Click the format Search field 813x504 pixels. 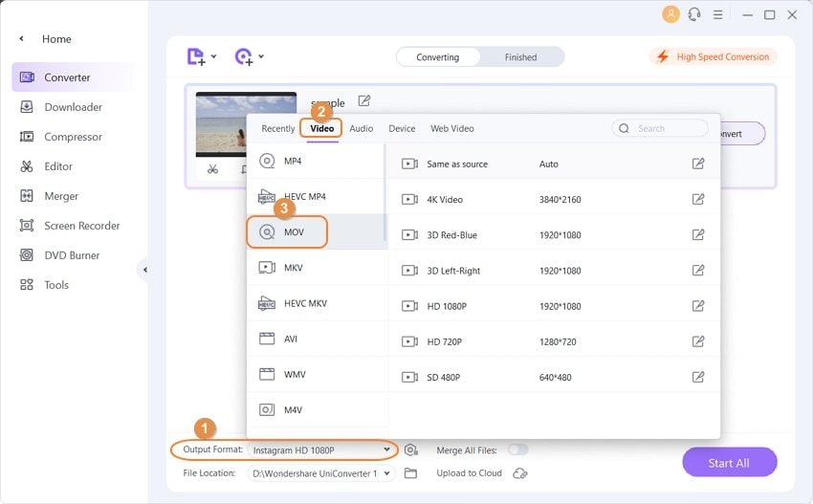click(x=660, y=128)
